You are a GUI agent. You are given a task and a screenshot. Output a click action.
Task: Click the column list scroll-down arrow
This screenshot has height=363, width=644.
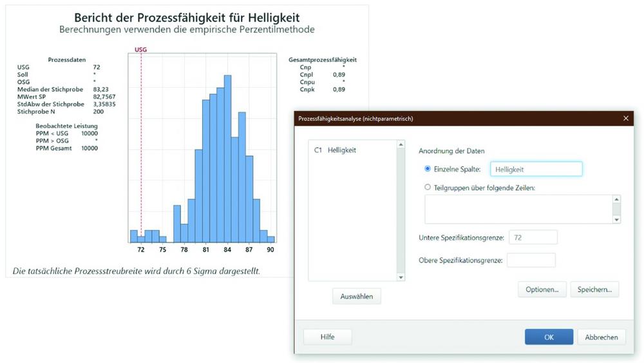401,277
